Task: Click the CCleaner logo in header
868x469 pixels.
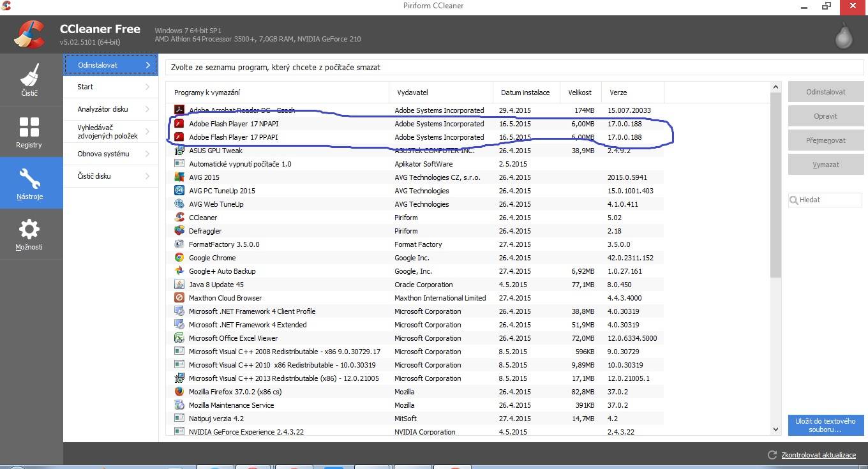Action: (29, 35)
